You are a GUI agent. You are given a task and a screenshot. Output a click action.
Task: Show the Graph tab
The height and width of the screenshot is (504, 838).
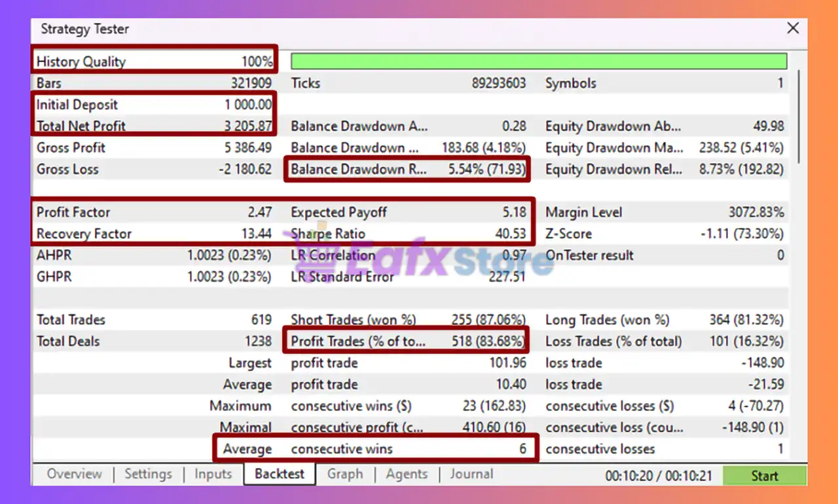pyautogui.click(x=345, y=475)
